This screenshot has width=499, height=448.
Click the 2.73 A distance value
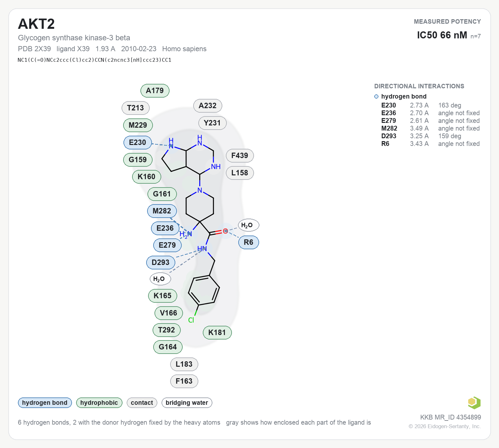coord(419,105)
